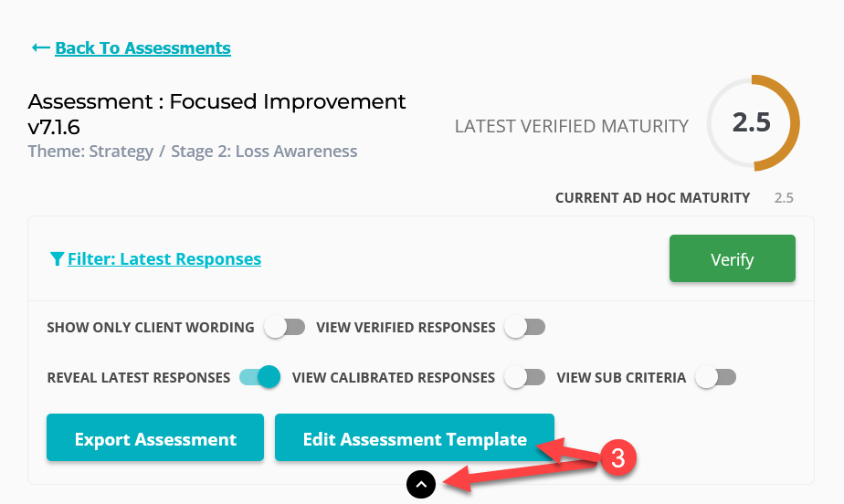
Task: Click the green Verify button
Action: [732, 258]
